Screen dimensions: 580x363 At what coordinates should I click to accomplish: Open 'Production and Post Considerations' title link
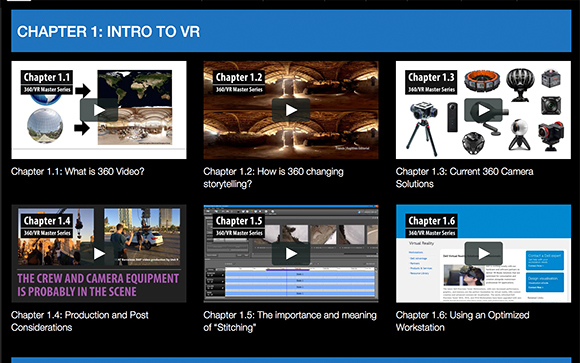pyautogui.click(x=80, y=321)
